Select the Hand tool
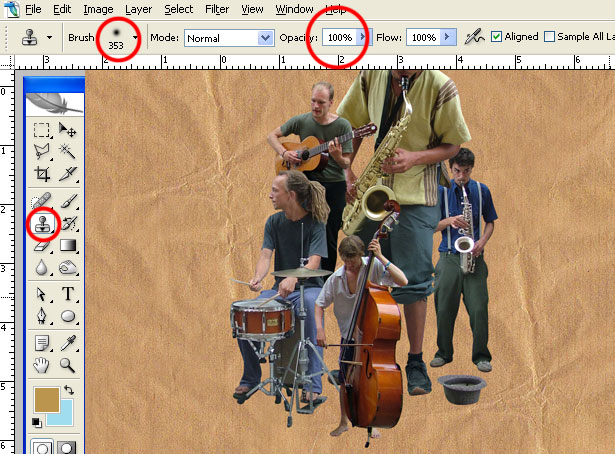 42,365
